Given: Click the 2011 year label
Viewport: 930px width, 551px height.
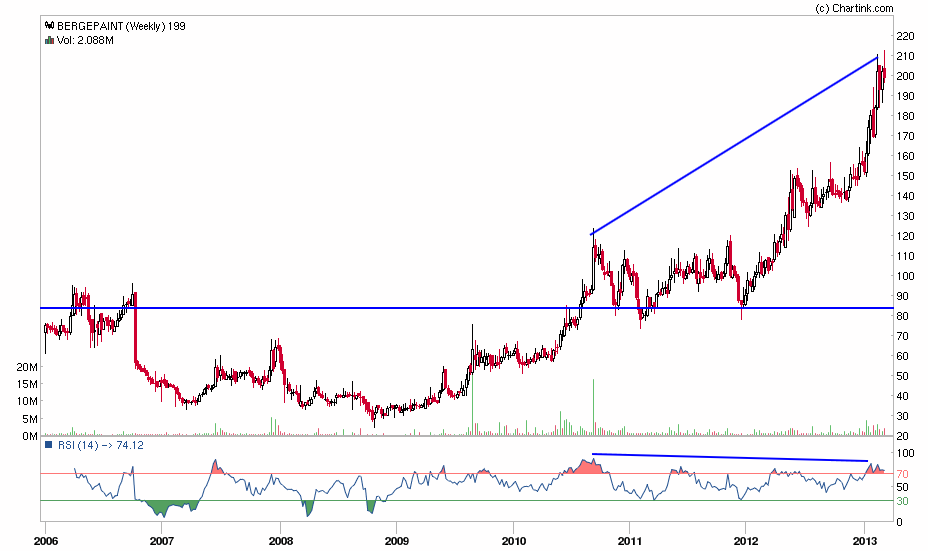Looking at the screenshot, I should pos(630,542).
